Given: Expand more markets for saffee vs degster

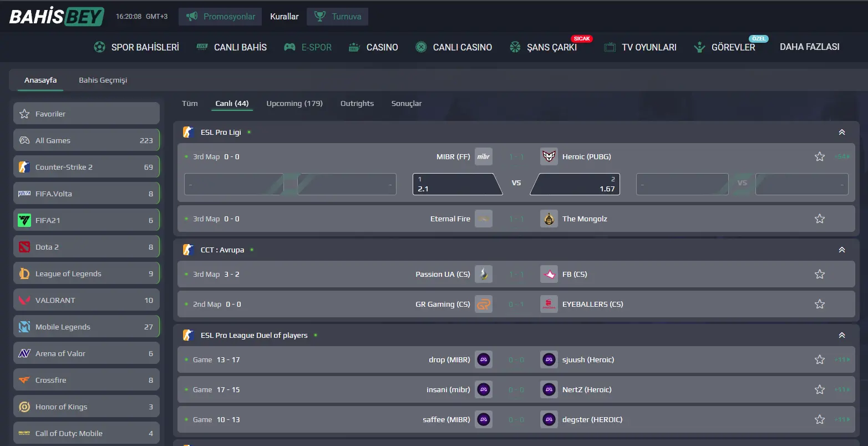Looking at the screenshot, I should tap(842, 419).
